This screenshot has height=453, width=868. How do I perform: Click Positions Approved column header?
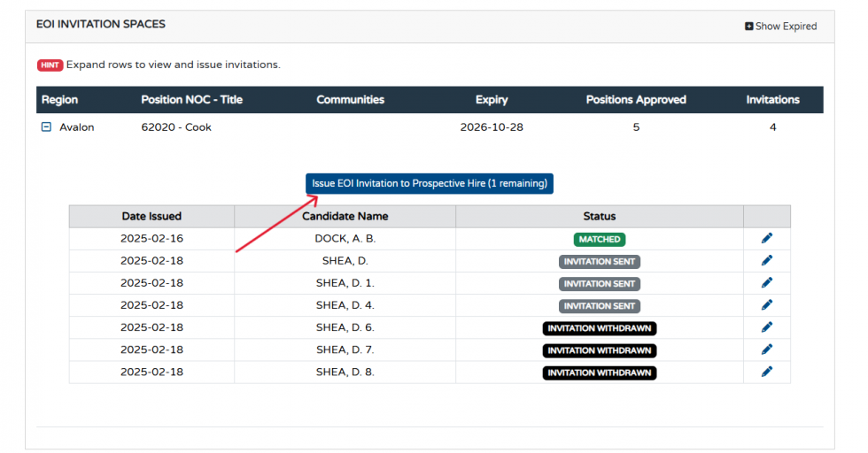click(636, 100)
